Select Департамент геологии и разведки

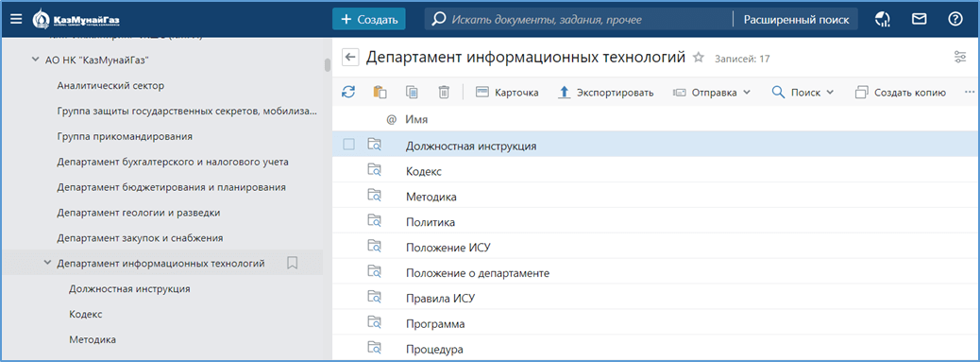[x=138, y=213]
